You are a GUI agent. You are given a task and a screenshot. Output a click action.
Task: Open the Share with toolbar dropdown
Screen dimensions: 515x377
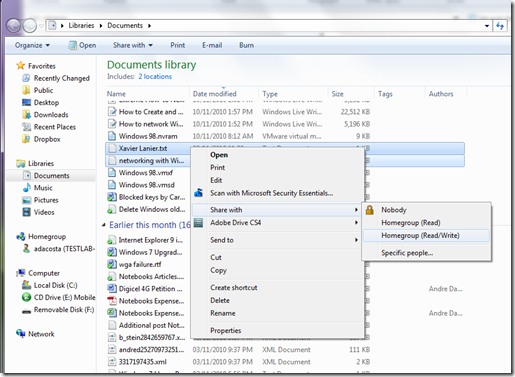coord(133,45)
